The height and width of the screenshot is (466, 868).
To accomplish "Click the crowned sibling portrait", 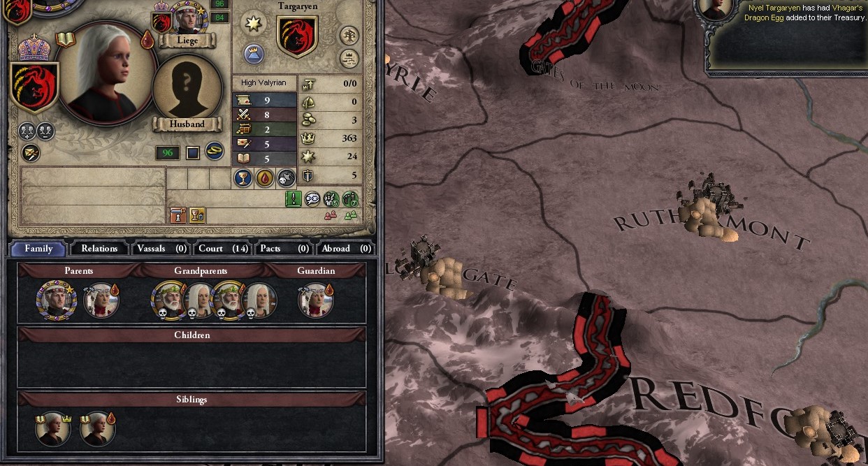I will tap(53, 429).
